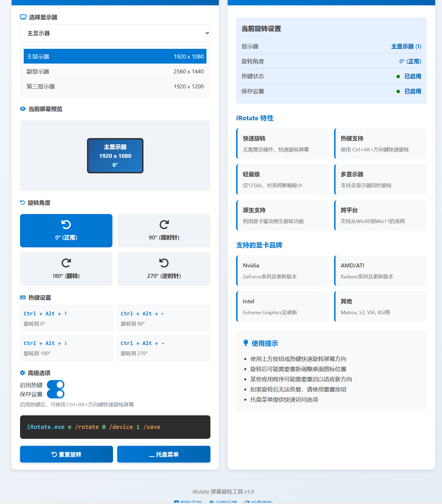Screen dimensions: 442x504
Task: Rotate screen 270° (逆时针)
Action: coord(164,269)
